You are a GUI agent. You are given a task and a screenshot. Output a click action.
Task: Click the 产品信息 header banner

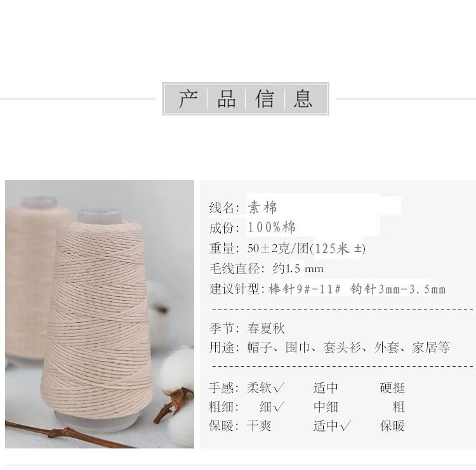click(245, 98)
